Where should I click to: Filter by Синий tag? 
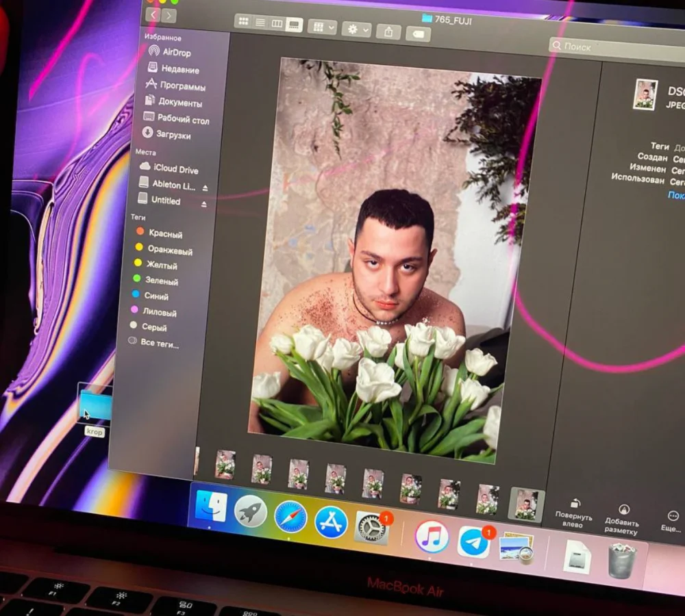coord(150,296)
